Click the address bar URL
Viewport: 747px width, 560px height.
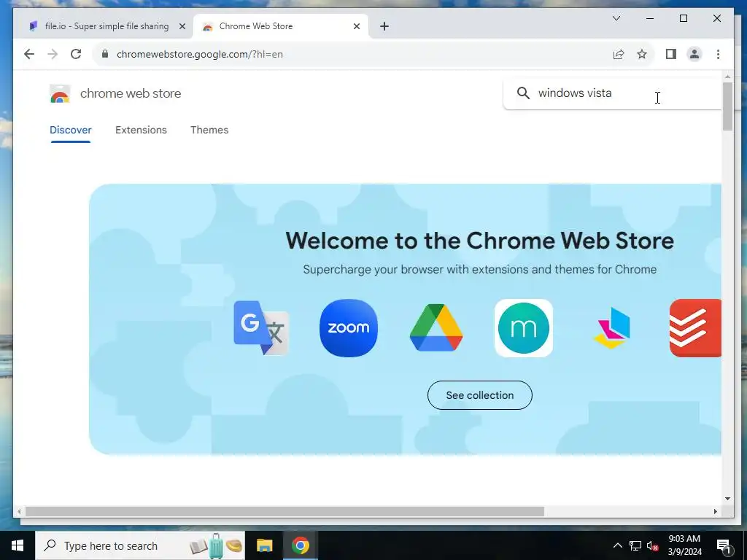200,54
